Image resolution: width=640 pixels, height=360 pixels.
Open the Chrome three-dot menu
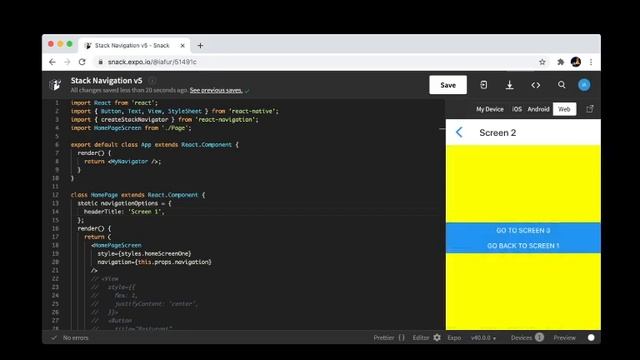591,62
